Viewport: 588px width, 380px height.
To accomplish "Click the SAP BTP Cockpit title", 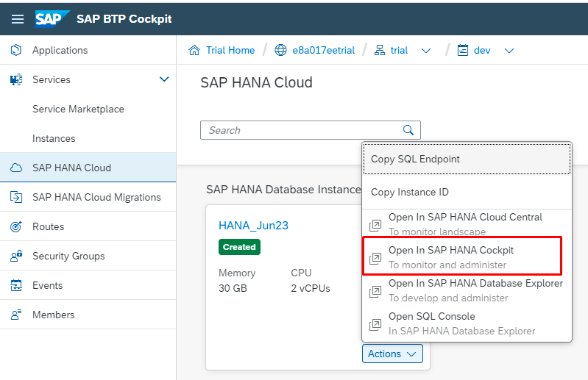I will click(124, 18).
